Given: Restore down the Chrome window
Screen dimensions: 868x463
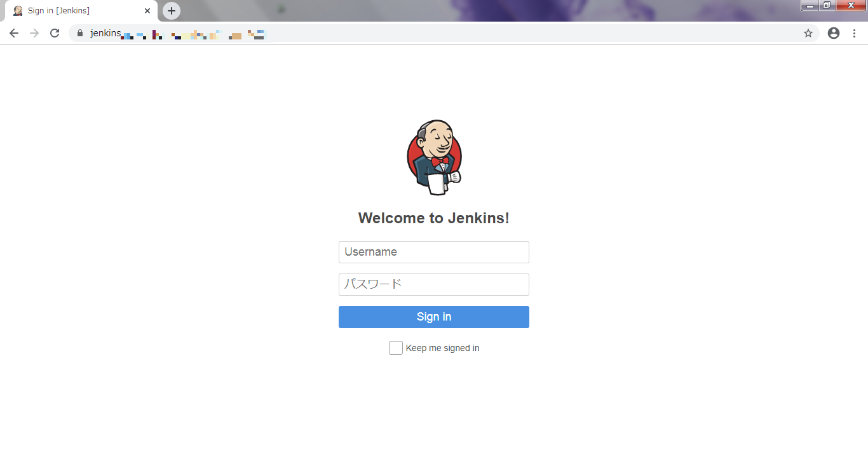Looking at the screenshot, I should 827,6.
